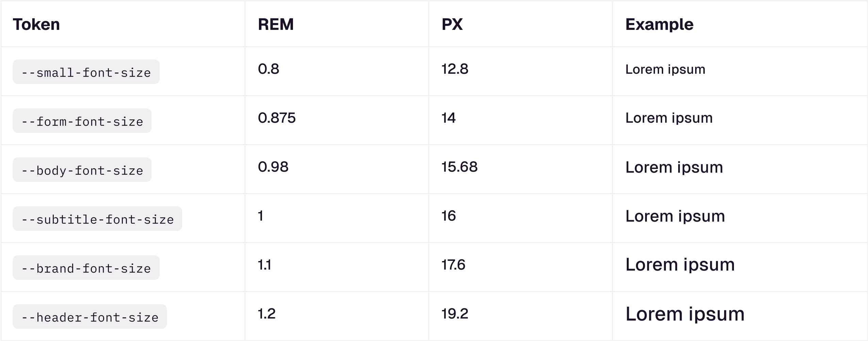
Task: Select the --brand-font-size token chip
Action: click(86, 268)
